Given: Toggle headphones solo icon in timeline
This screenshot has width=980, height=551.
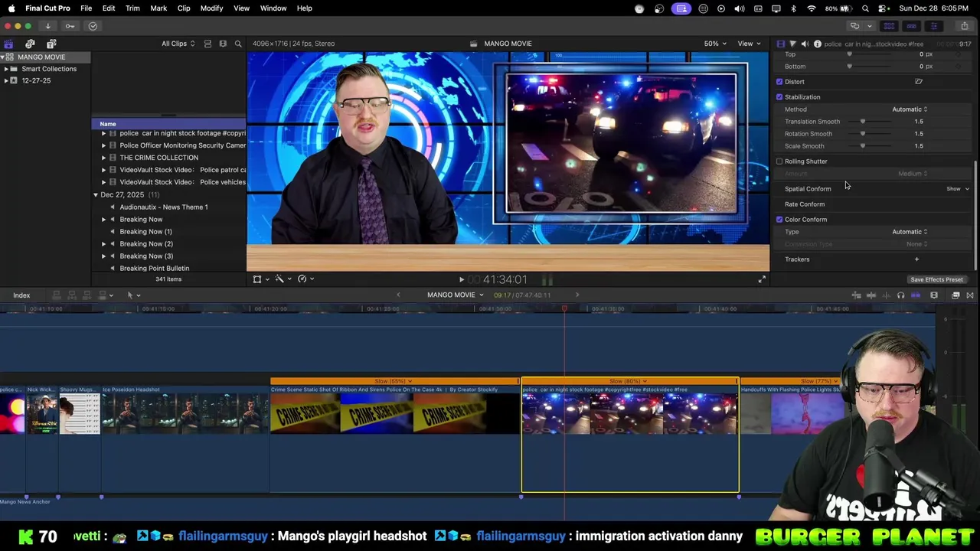Looking at the screenshot, I should click(x=900, y=295).
